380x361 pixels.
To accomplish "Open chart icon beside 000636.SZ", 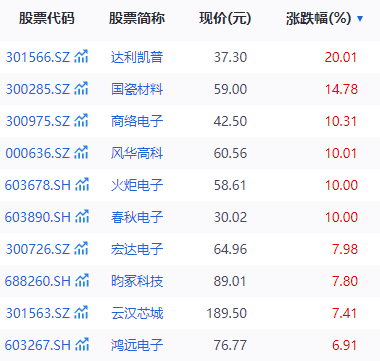I will tap(81, 152).
